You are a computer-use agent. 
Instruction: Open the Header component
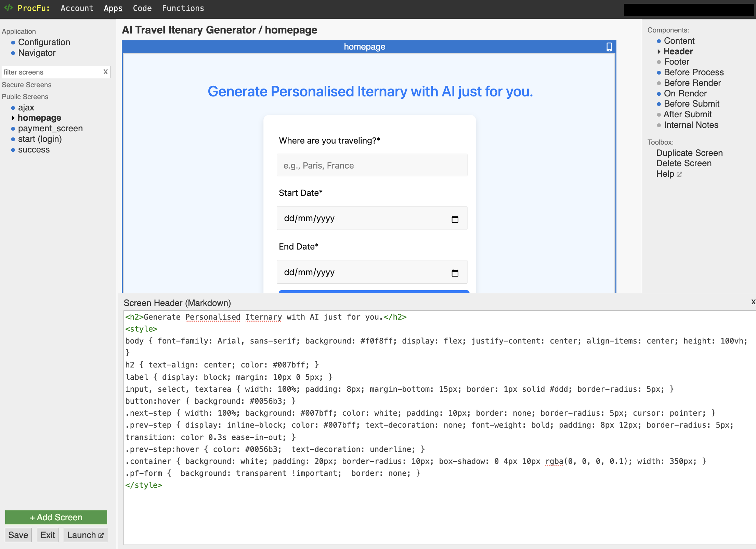[x=678, y=51]
